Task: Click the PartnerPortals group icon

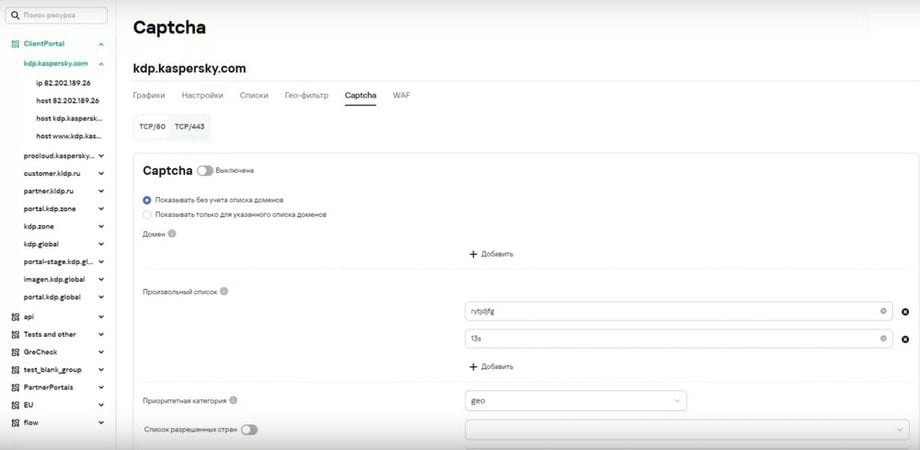Action: click(15, 387)
